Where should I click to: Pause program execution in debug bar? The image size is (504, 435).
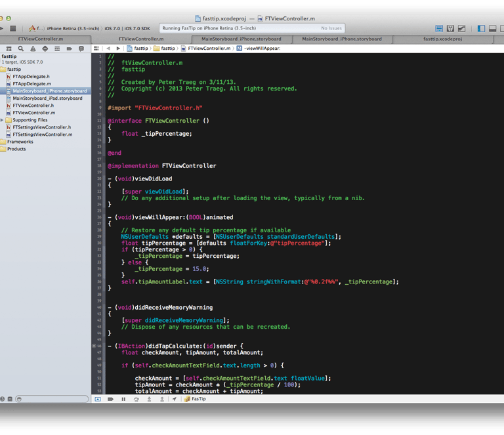point(123,399)
